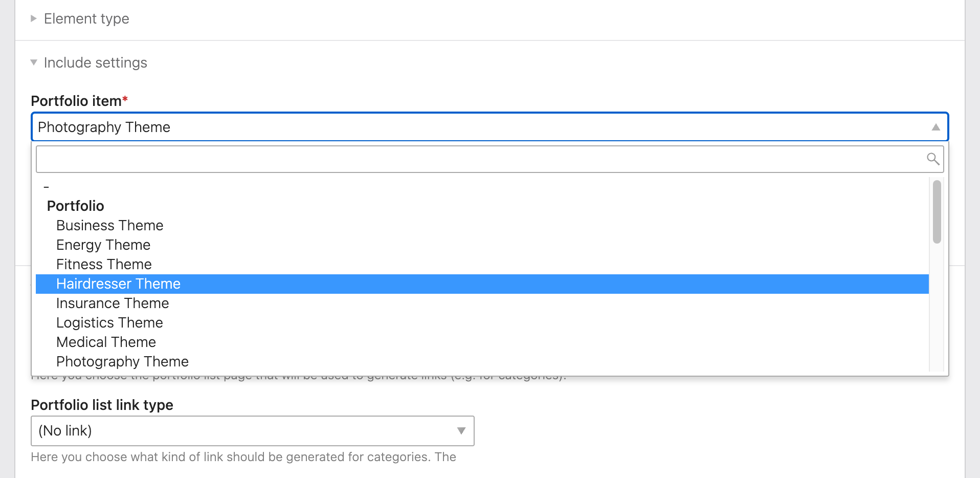Image resolution: width=980 pixels, height=478 pixels.
Task: Select the empty dash option at the top
Action: 47,186
